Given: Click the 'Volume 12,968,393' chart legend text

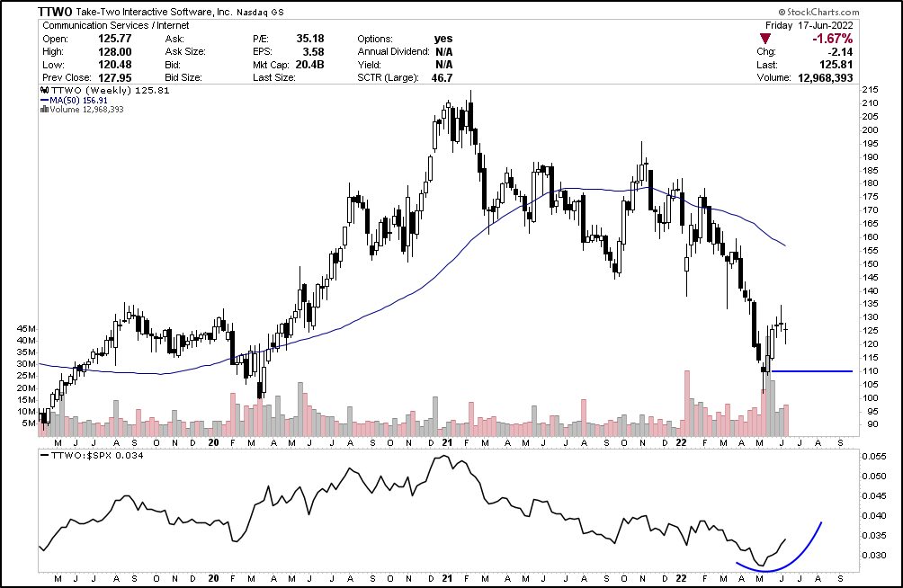Looking at the screenshot, I should [86, 110].
